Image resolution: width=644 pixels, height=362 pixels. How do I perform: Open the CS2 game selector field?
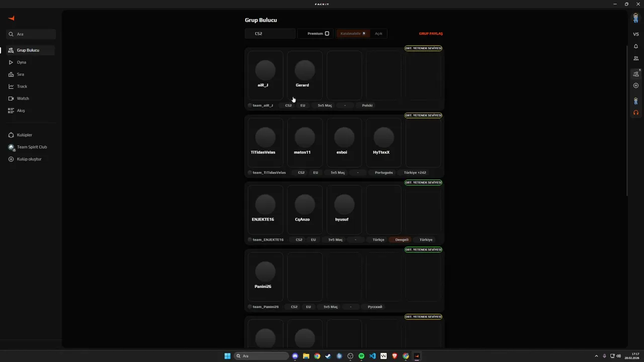point(270,34)
